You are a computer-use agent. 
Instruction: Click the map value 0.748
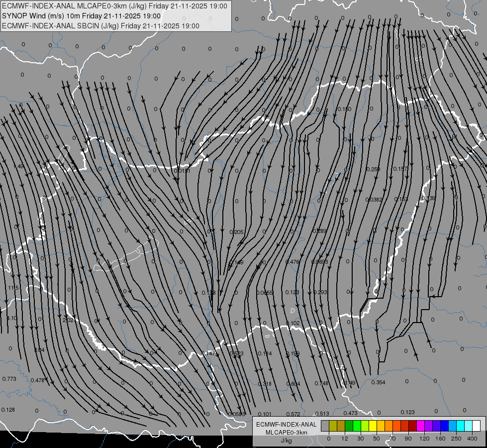(321, 383)
